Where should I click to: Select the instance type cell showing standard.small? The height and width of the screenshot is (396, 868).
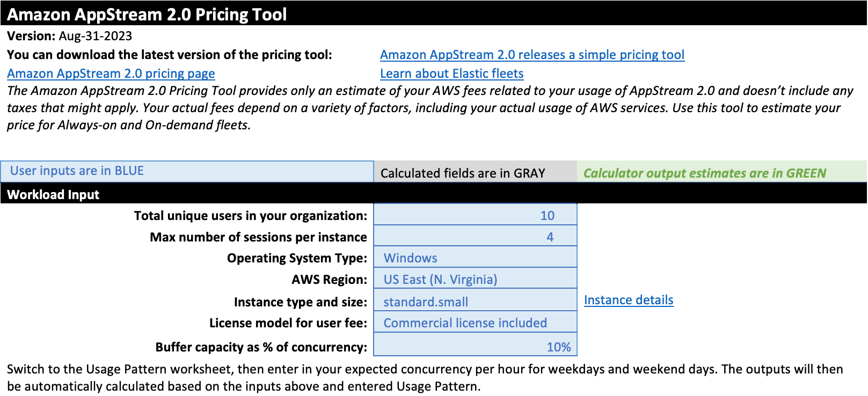(475, 300)
